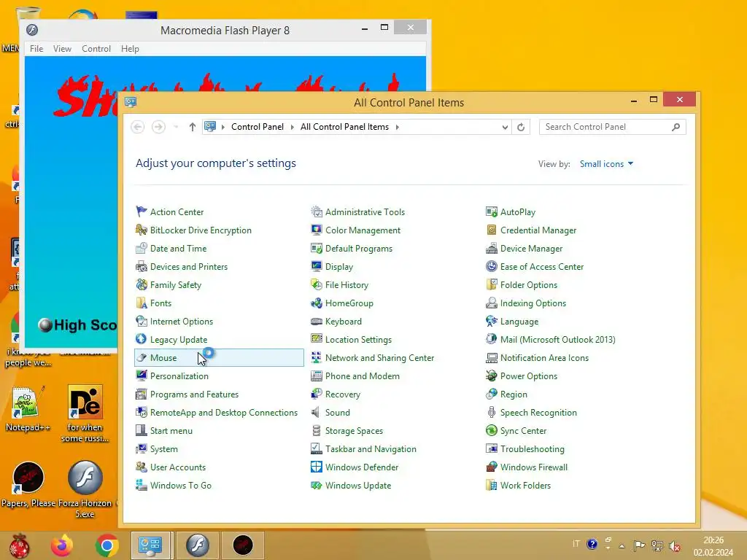The image size is (747, 560).
Task: Open the Forza Horizon 5.exe desktop icon
Action: (x=85, y=489)
